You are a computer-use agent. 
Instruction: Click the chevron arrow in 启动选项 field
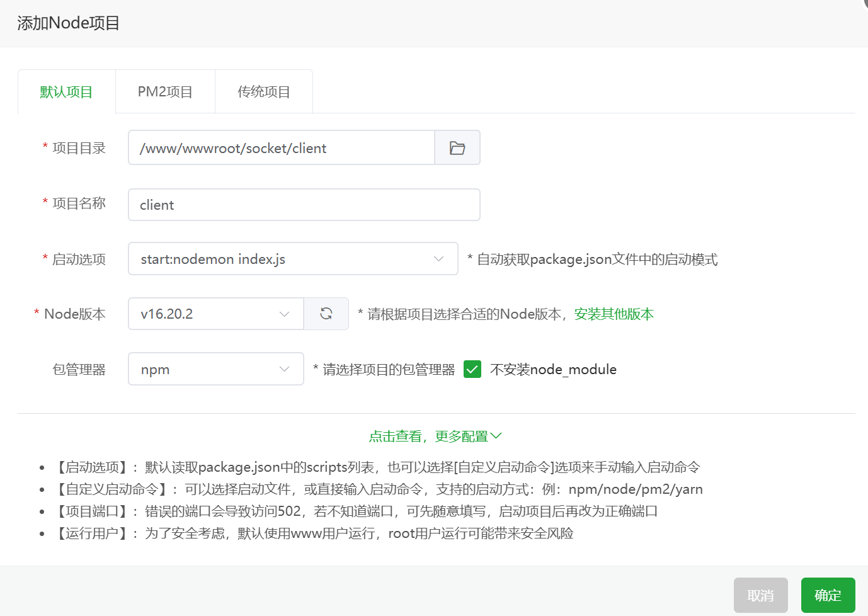click(x=438, y=259)
